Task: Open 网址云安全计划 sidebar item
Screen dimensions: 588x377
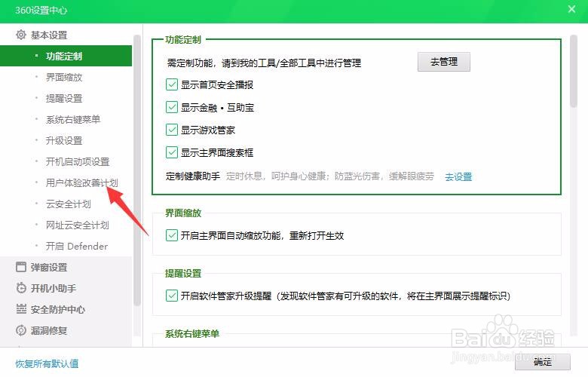Action: 77,225
